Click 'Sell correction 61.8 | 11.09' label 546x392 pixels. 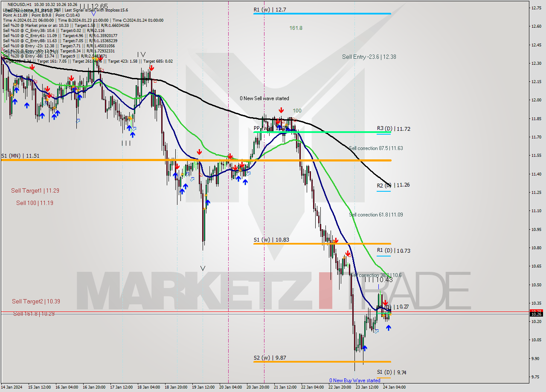(x=376, y=215)
